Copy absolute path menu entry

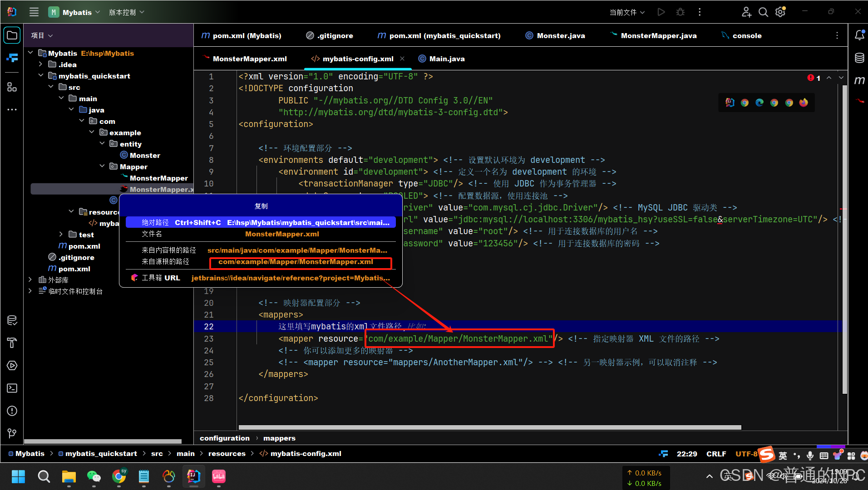tap(261, 222)
